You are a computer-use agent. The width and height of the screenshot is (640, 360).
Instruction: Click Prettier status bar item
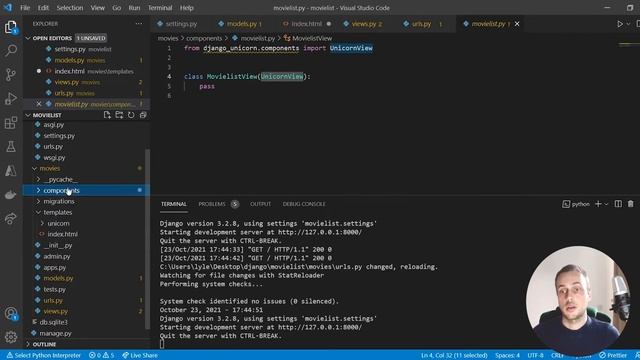(x=613, y=355)
